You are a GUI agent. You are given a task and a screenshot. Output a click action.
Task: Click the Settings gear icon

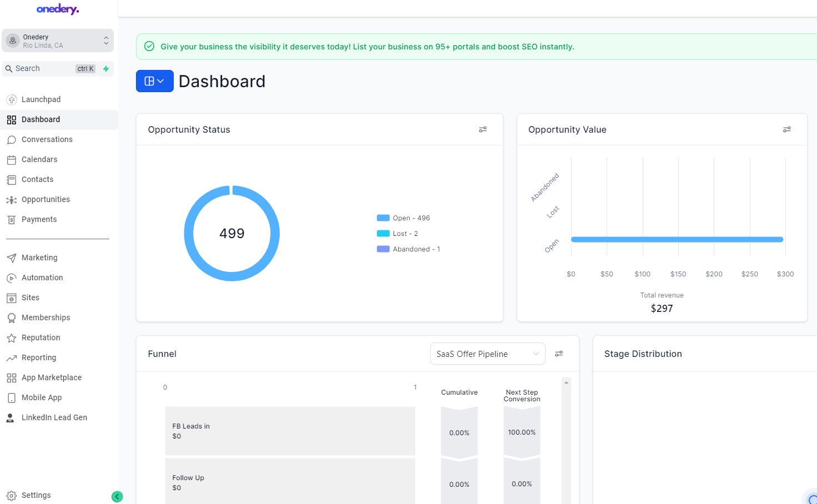11,496
